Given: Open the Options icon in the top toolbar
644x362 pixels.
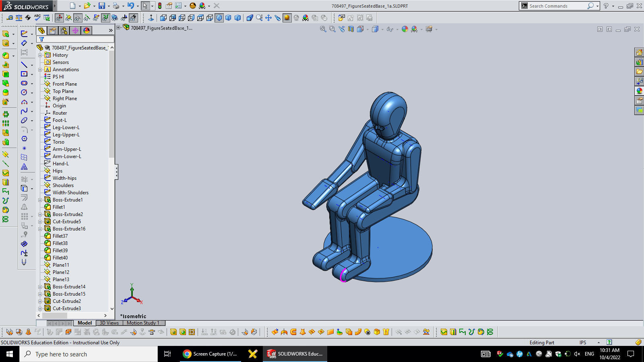Looking at the screenshot, I should pyautogui.click(x=178, y=6).
